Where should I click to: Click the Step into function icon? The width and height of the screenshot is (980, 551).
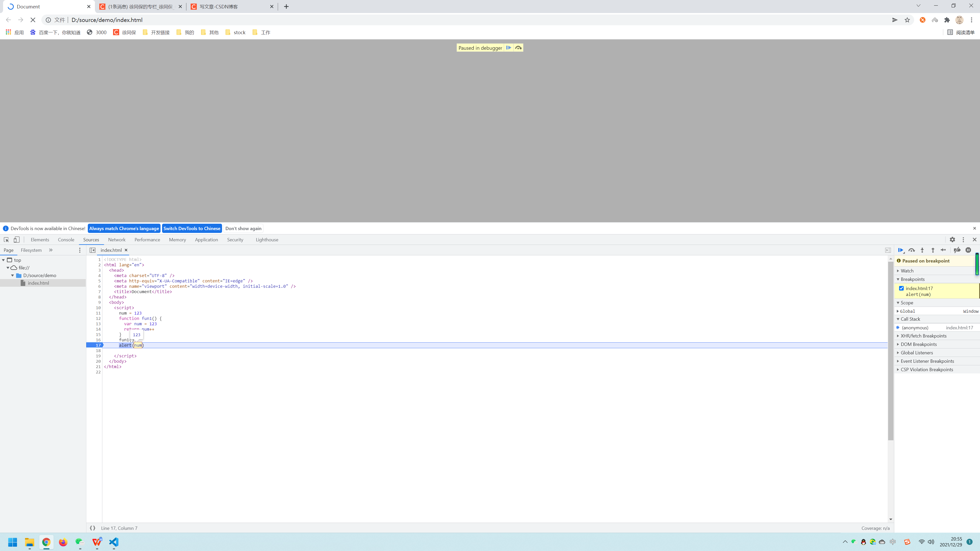pos(922,250)
